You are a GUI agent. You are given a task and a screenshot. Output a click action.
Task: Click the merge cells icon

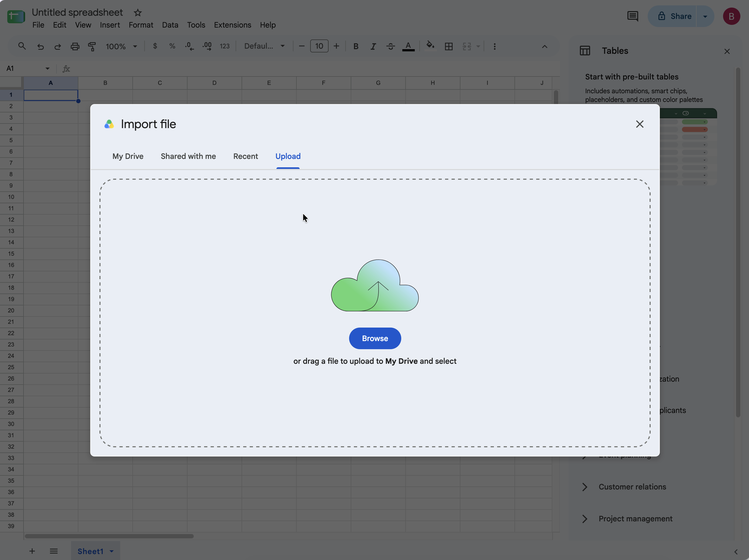tap(467, 46)
